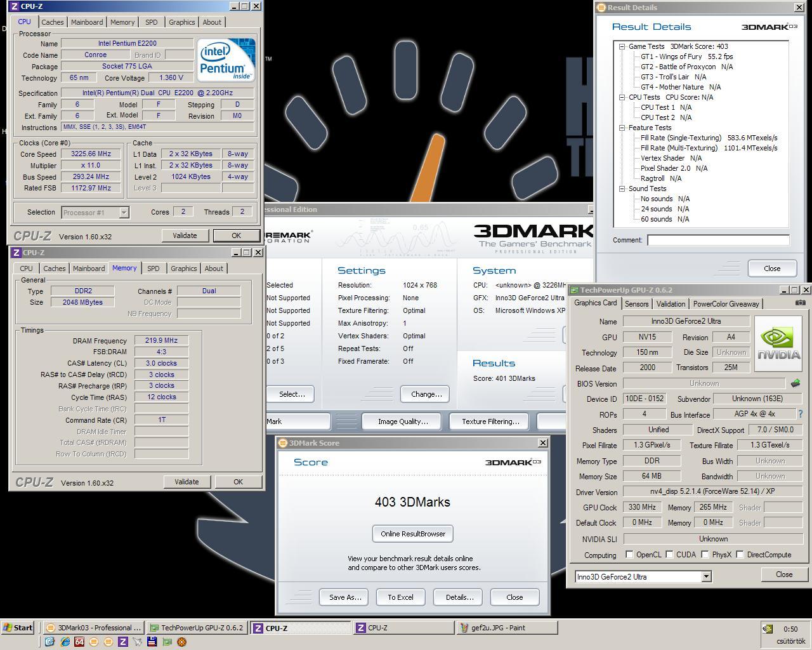Select Fill Rate (Multi-Texturing) result row
The width and height of the screenshot is (812, 650).
pos(709,148)
